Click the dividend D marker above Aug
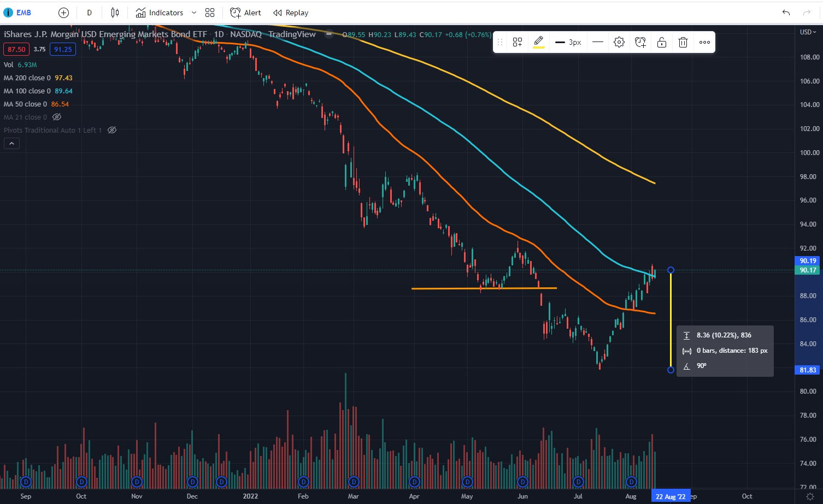 [631, 482]
